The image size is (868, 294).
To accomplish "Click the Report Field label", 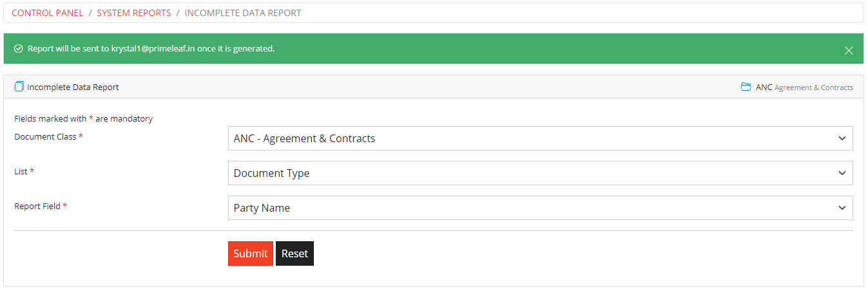I will coord(41,207).
